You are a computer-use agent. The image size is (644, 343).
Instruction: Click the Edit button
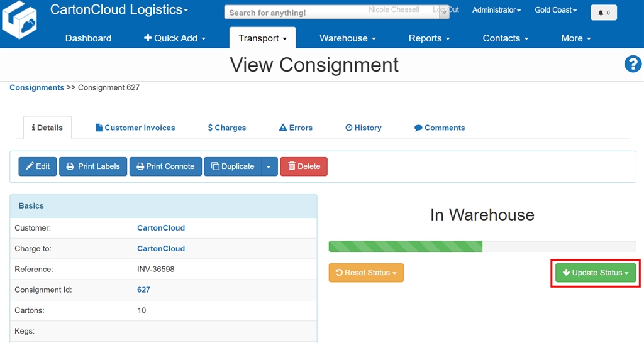(37, 166)
